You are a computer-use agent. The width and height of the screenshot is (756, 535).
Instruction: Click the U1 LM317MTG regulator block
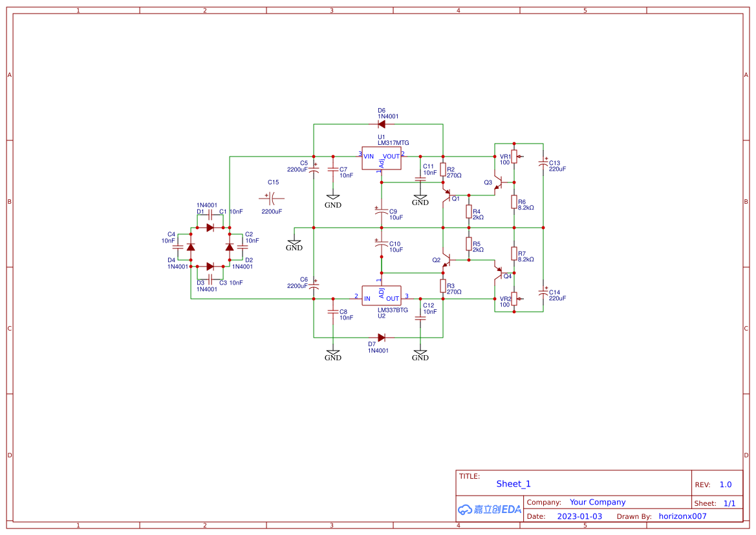[382, 158]
